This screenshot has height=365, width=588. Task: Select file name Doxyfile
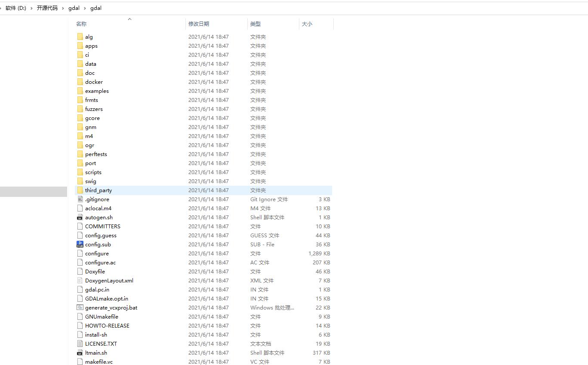tap(95, 271)
